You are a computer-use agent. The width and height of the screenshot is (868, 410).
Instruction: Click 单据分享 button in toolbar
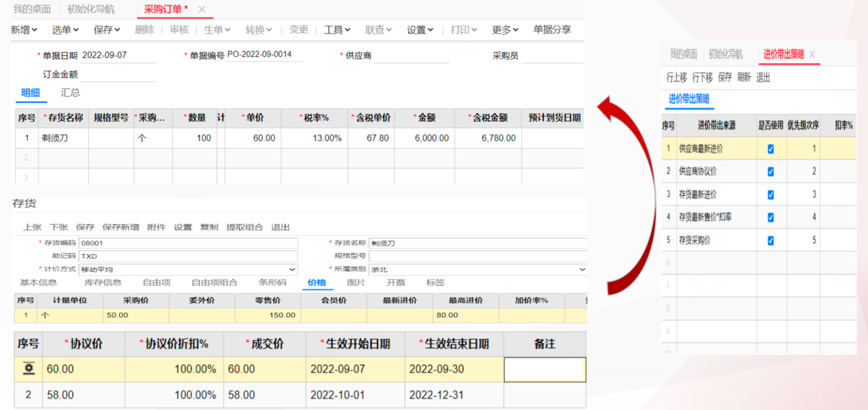tap(551, 29)
